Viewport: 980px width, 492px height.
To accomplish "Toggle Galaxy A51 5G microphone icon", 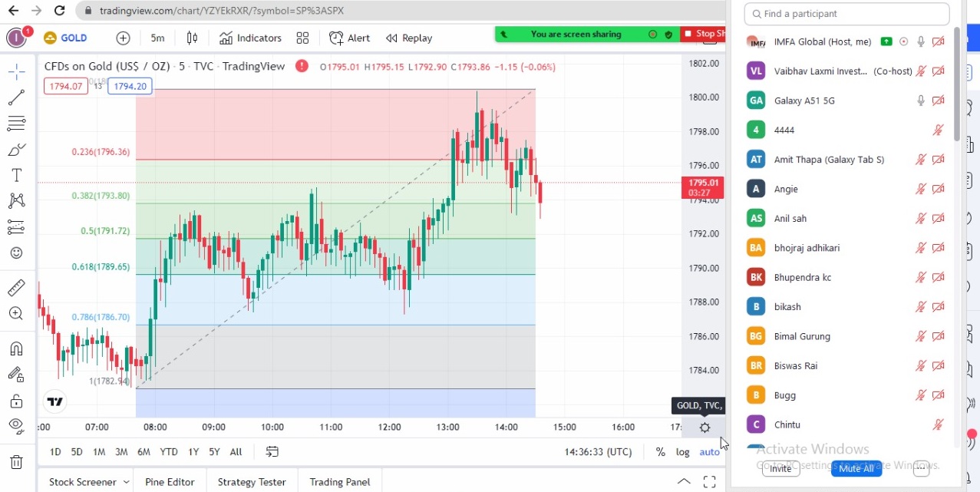I will pos(921,101).
